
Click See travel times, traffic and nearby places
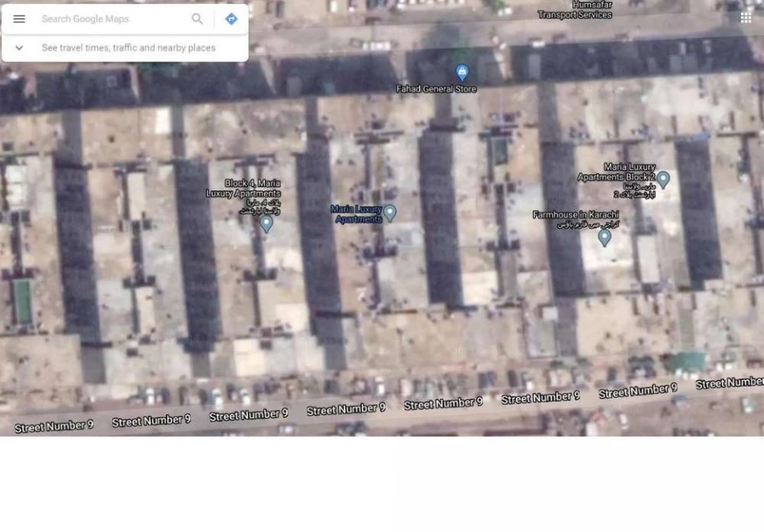coord(129,48)
